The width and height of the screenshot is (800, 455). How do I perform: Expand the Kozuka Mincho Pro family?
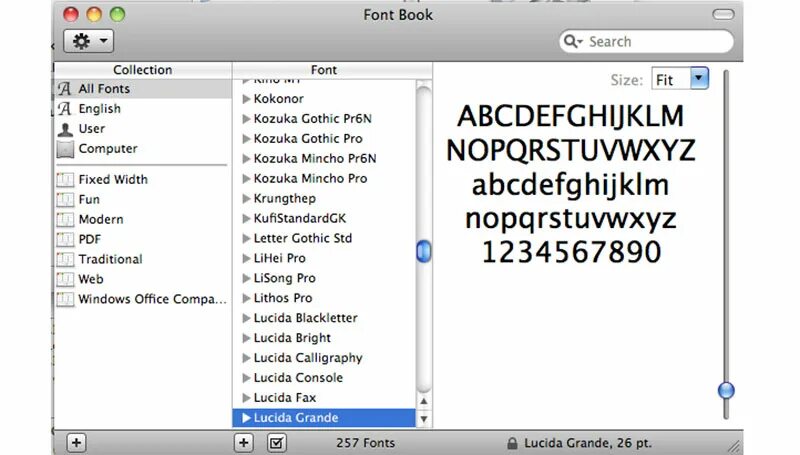246,179
